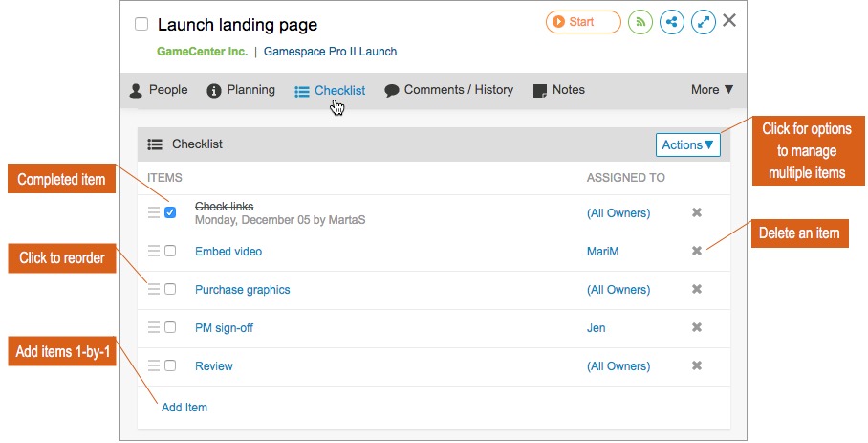The image size is (868, 443).
Task: Expand the More tab menu
Action: click(x=712, y=90)
